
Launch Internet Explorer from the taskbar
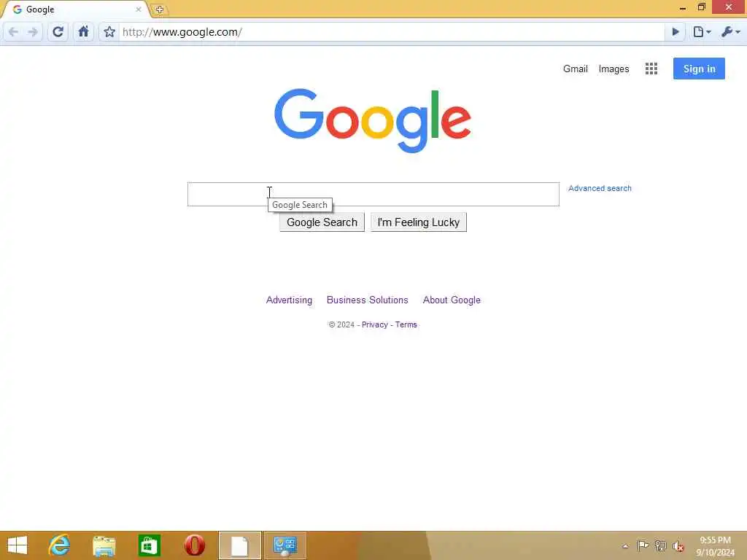point(59,545)
